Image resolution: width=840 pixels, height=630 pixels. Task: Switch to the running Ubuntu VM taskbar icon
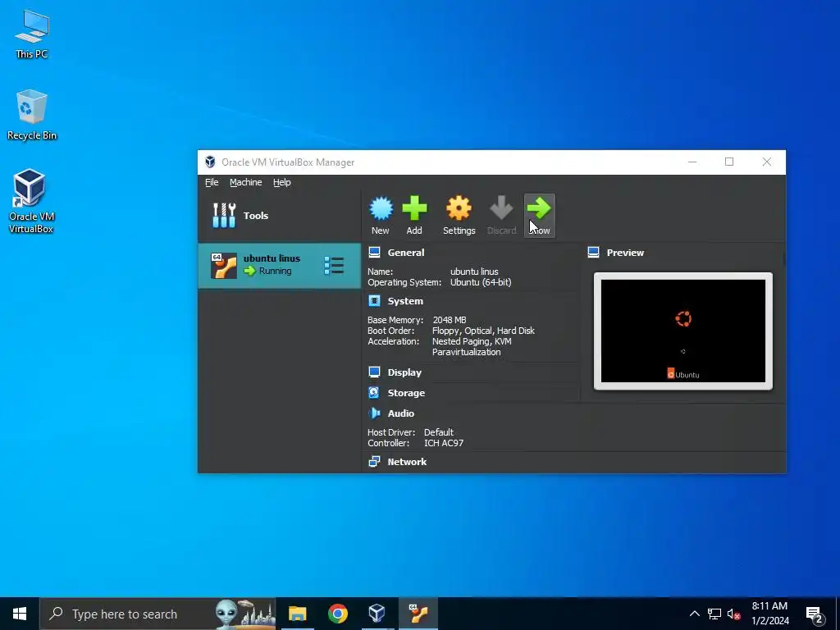point(418,614)
